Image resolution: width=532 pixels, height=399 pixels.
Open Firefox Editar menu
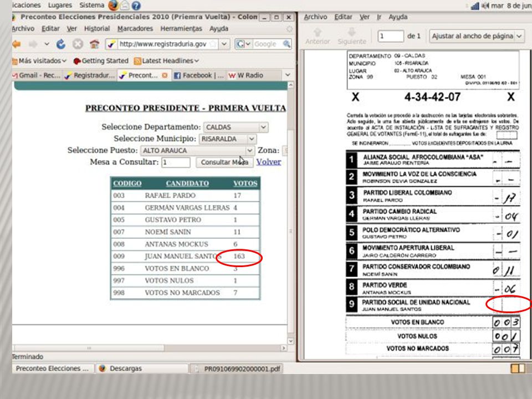pyautogui.click(x=50, y=29)
